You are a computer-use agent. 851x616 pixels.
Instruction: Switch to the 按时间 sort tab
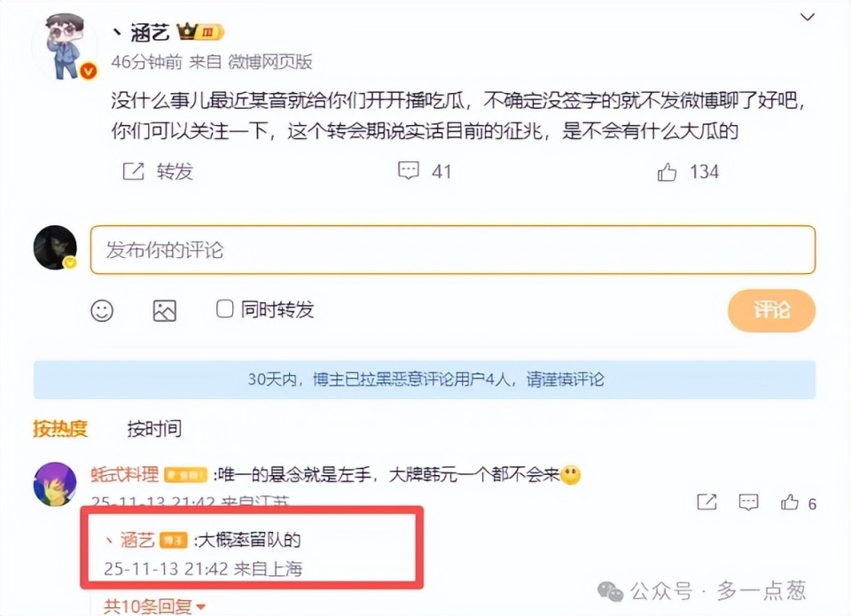[154, 429]
